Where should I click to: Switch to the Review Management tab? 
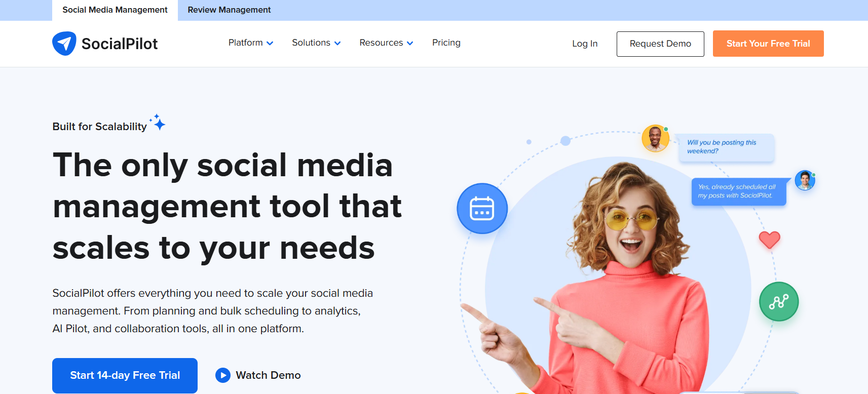[x=229, y=10]
